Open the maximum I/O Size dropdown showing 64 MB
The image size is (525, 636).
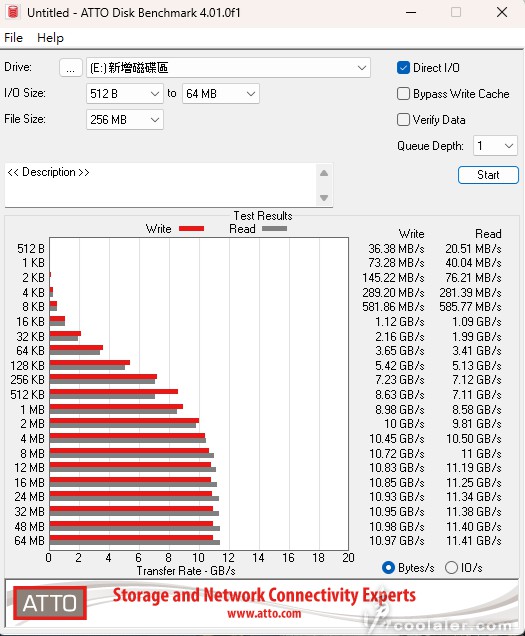221,94
